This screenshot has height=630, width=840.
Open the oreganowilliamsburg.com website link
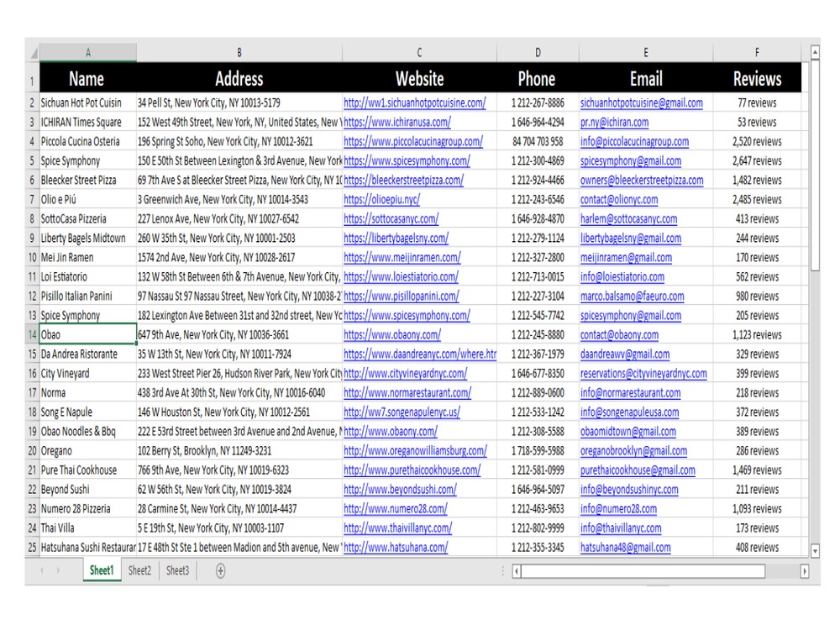point(415,450)
